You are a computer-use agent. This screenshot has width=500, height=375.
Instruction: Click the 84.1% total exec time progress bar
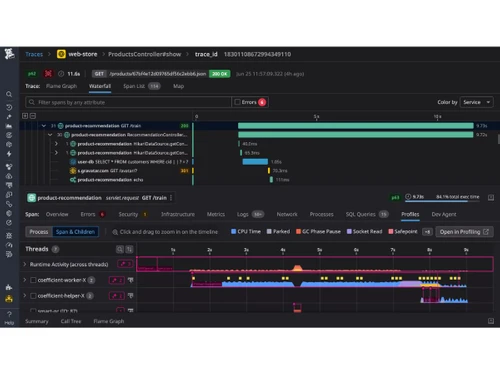tap(442, 201)
